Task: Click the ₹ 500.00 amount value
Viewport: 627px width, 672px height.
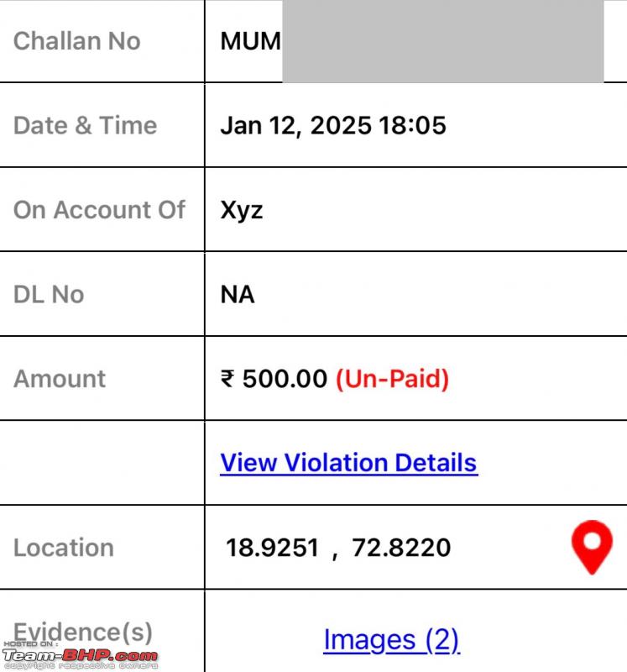Action: tap(274, 379)
